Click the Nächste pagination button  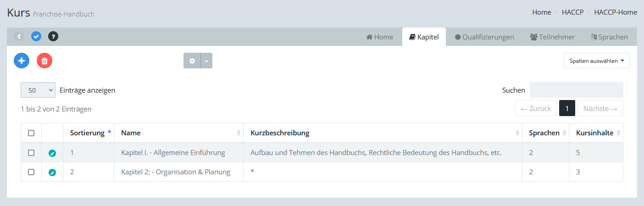tap(600, 108)
